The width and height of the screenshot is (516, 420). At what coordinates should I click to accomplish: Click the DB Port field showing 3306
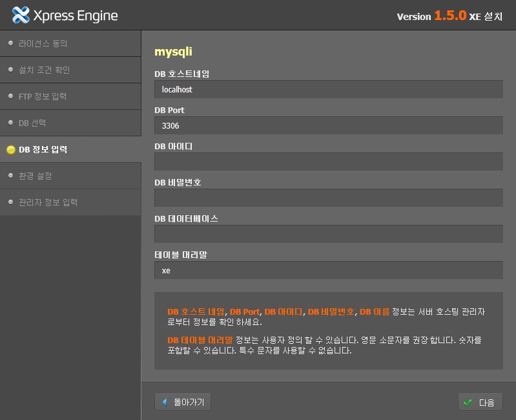coord(329,125)
